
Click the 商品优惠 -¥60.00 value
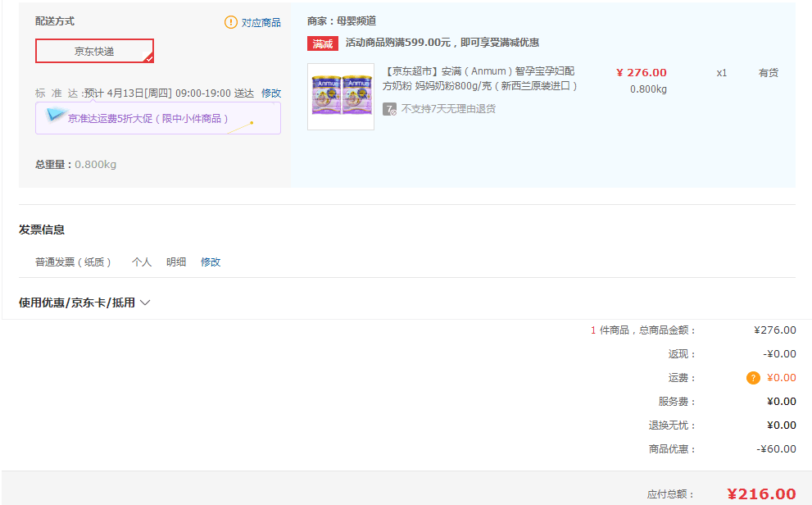pyautogui.click(x=776, y=449)
